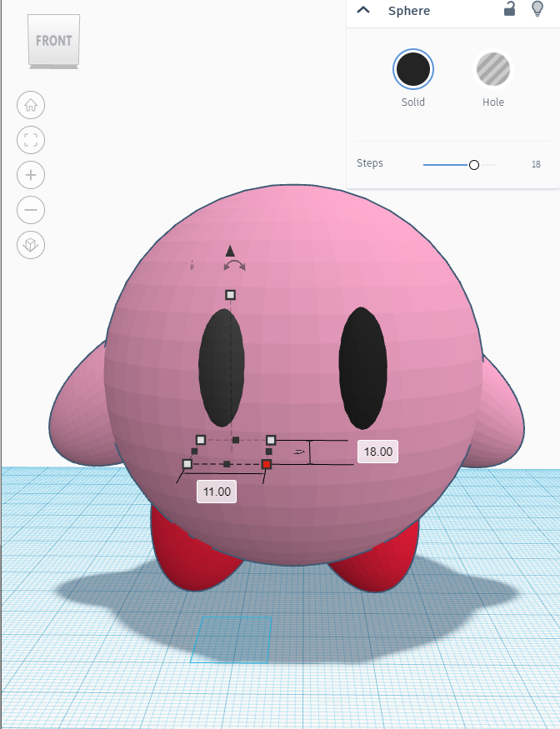
Task: Click the back-left white corner handle
Action: pyautogui.click(x=201, y=440)
